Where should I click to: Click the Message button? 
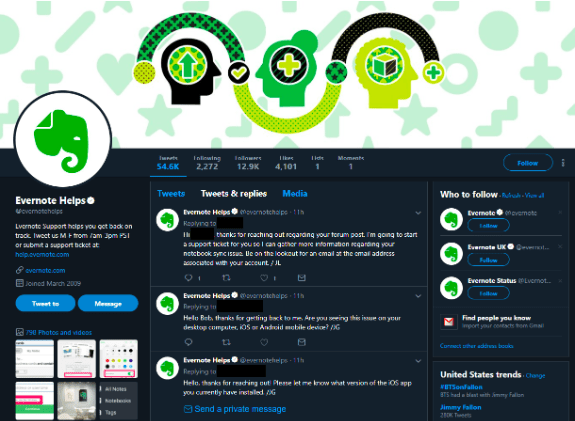[x=108, y=303]
